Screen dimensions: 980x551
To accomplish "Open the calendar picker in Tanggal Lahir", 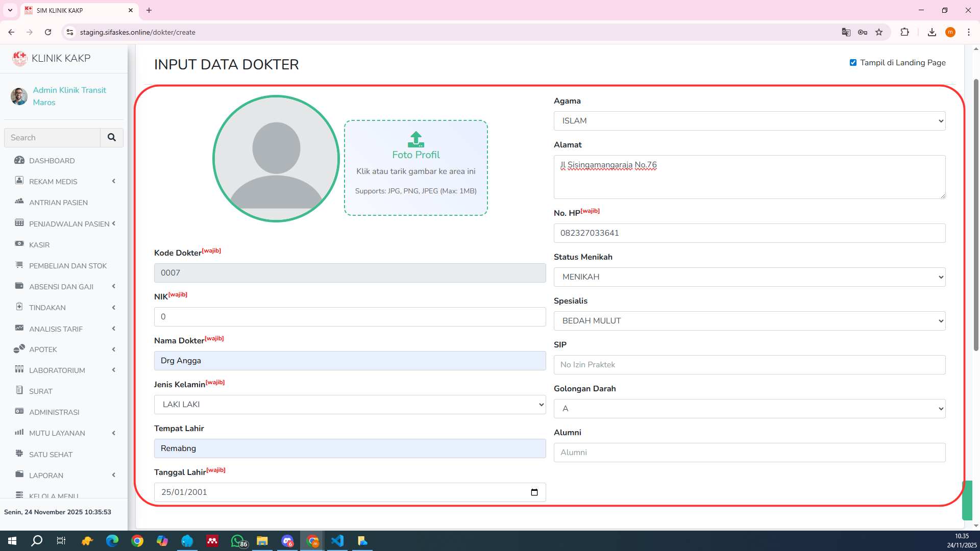I will tap(534, 492).
